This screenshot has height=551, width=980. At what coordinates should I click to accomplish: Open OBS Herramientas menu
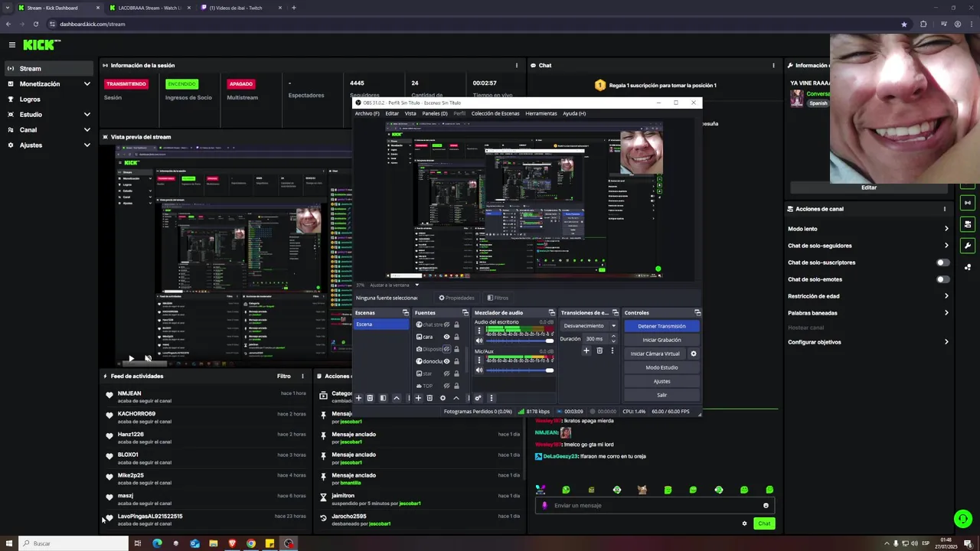[541, 113]
